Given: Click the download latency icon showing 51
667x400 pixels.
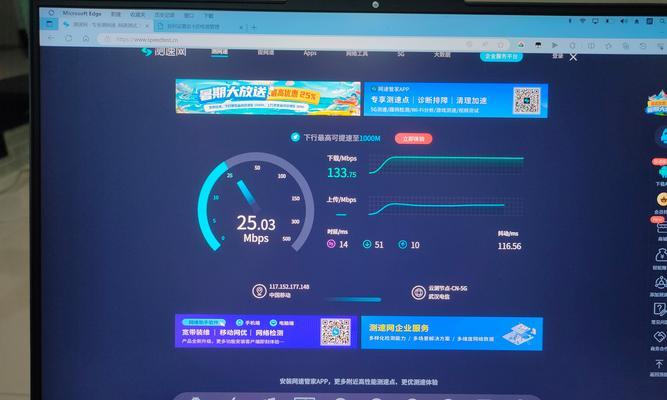Looking at the screenshot, I should tap(367, 244).
